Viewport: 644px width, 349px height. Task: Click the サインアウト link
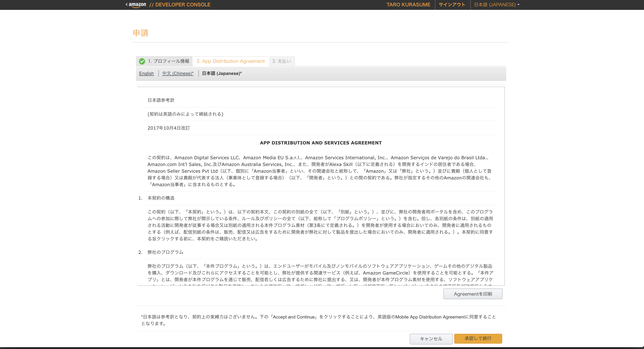tap(452, 5)
